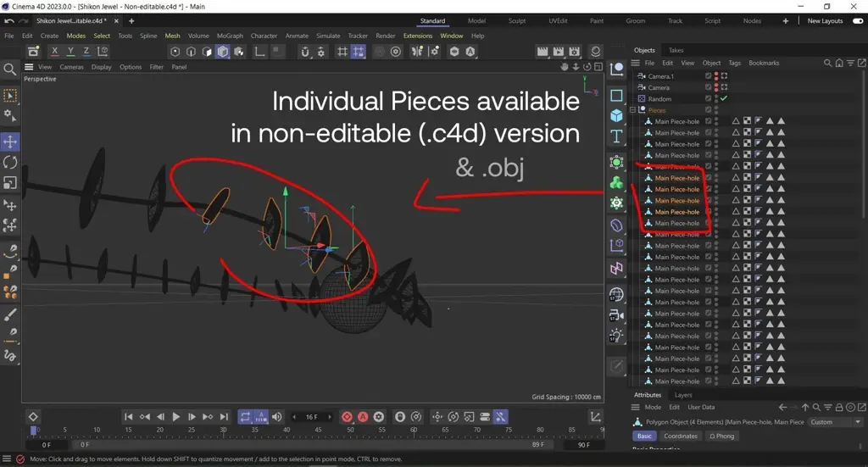
Task: Select the Scale tool in left toolbar
Action: point(10,182)
